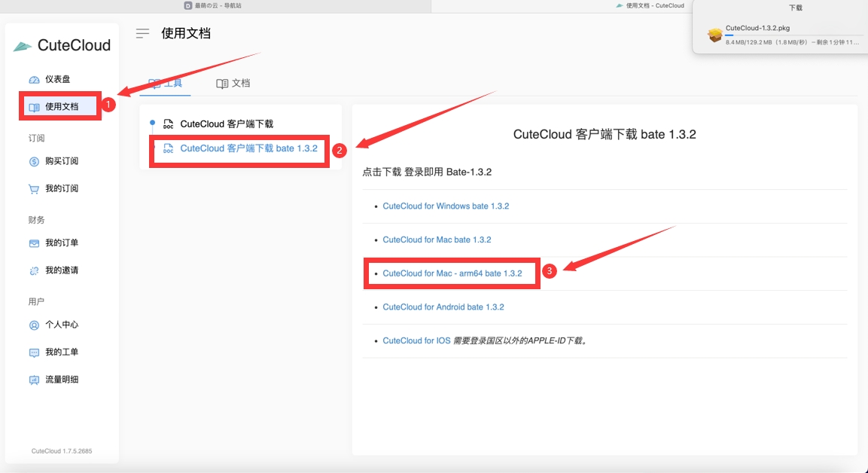Screen dimensions: 868x473
Task: Go to 我的订阅 cart item
Action: pos(61,188)
